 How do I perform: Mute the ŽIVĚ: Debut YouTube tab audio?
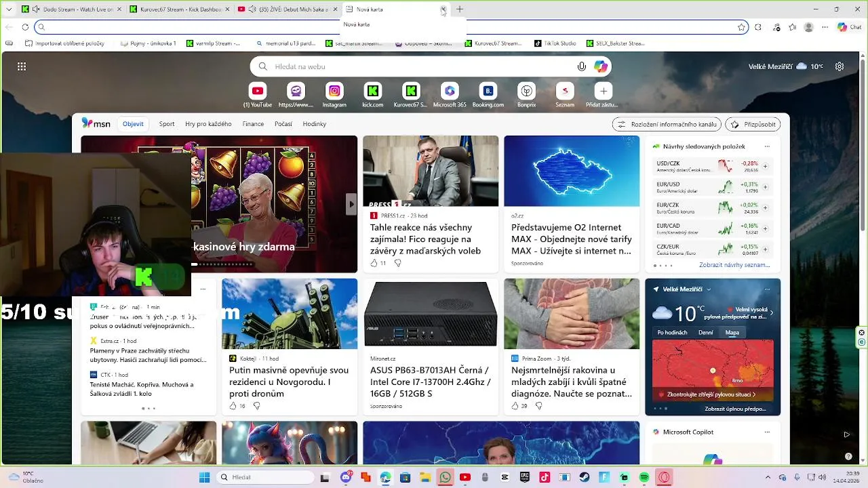(252, 9)
